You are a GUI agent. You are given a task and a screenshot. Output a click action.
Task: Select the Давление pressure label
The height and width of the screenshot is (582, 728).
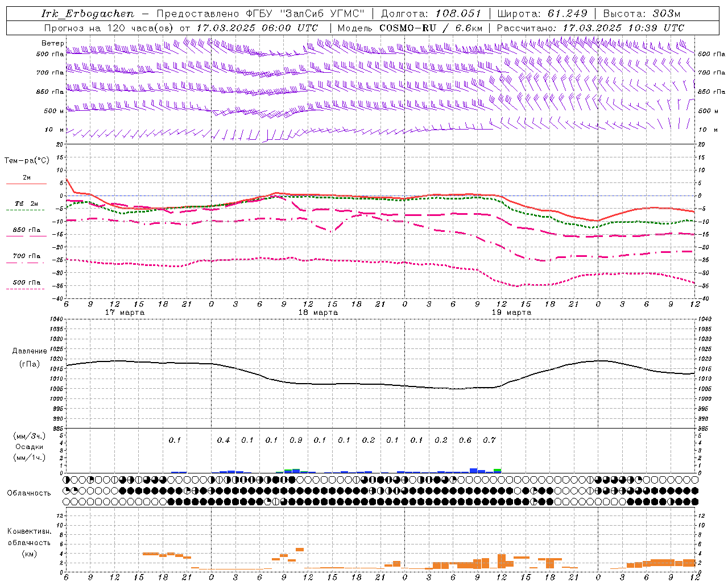30,351
